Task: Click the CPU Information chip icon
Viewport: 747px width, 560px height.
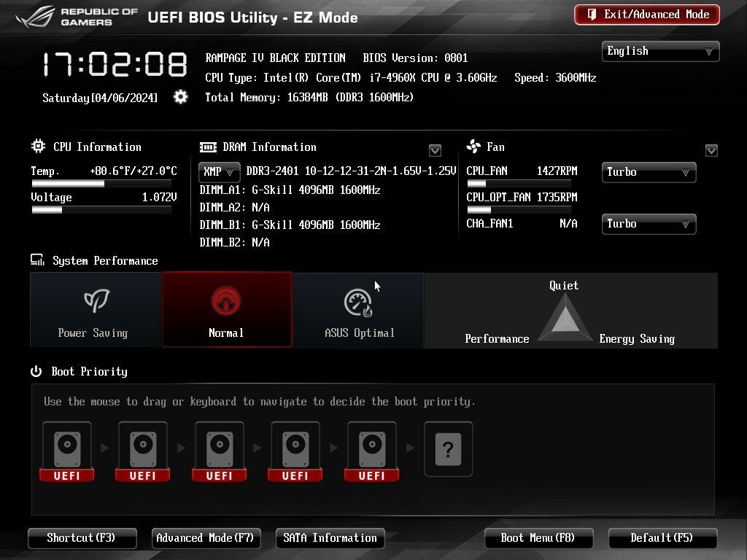Action: (x=38, y=146)
